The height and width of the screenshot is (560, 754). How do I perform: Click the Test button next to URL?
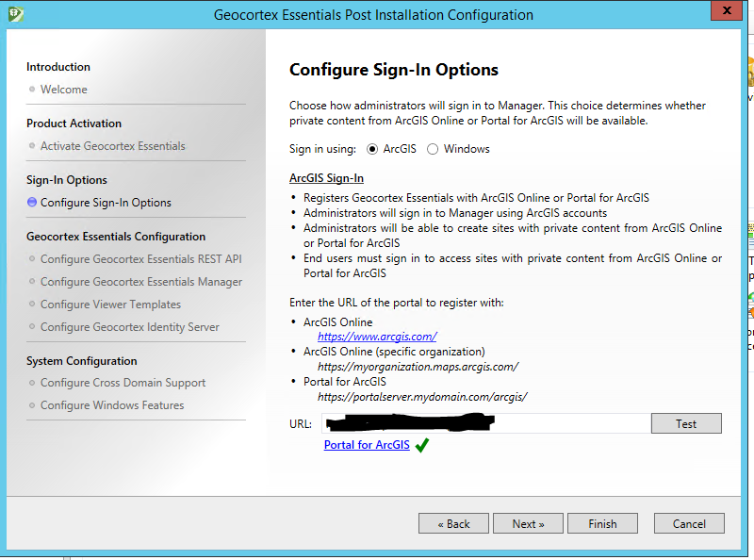686,423
